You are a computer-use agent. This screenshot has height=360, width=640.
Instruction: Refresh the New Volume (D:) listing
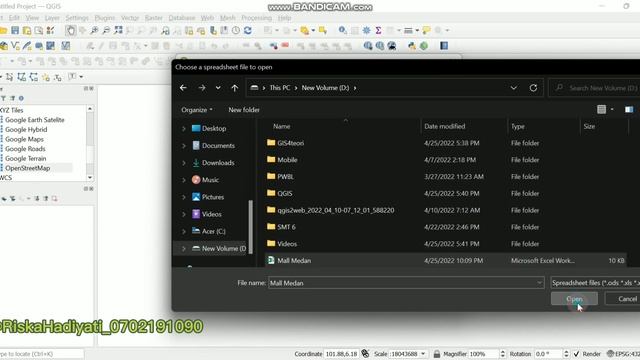[x=533, y=88]
